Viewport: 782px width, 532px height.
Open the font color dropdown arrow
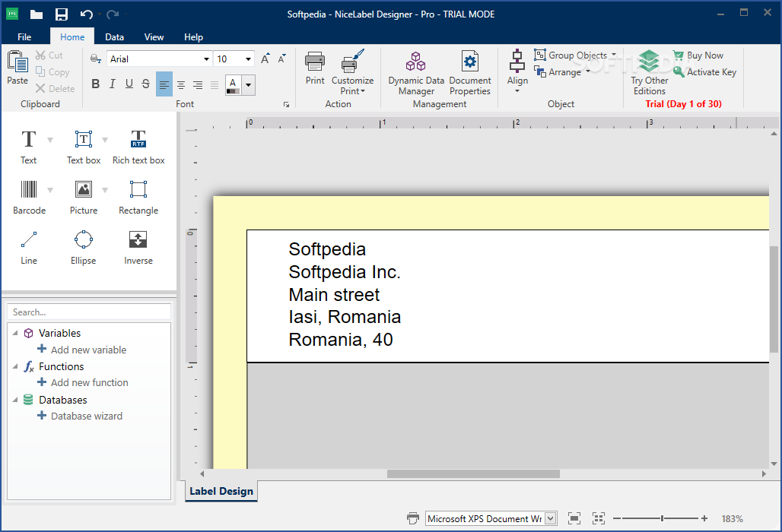point(248,84)
